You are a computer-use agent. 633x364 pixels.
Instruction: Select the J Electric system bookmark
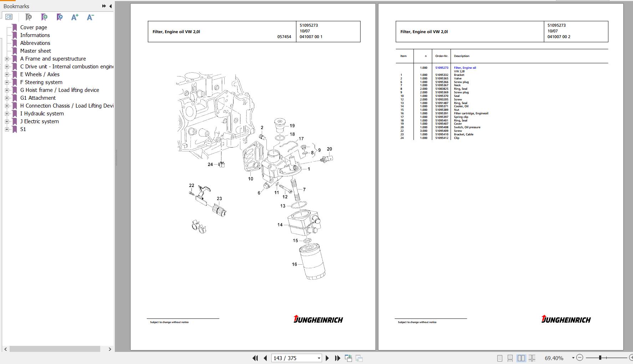tap(39, 121)
